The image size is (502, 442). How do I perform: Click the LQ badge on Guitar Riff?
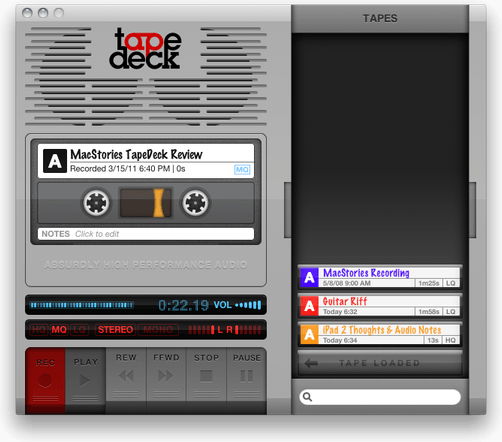point(451,312)
